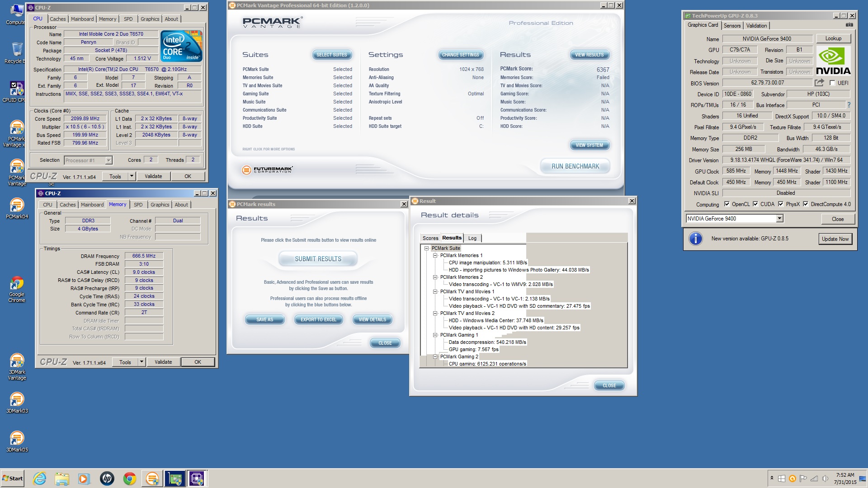Open Windows Media Player from the taskbar
Screen dimensions: 868x488
[x=84, y=479]
